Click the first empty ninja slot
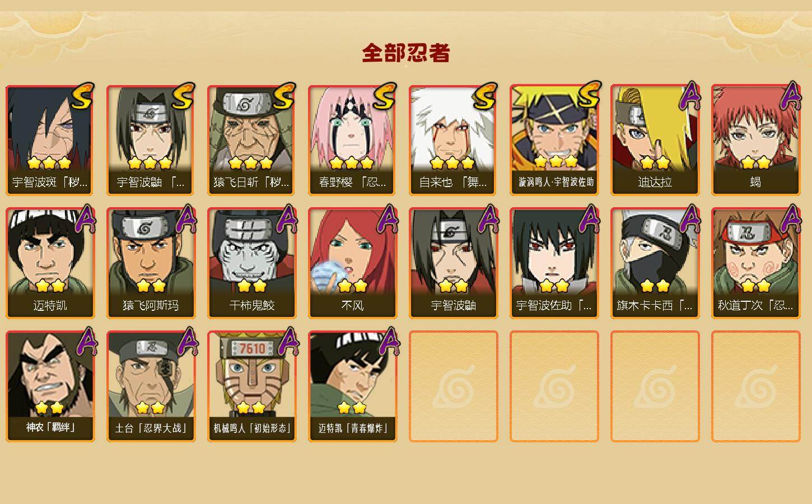Image resolution: width=812 pixels, height=504 pixels. click(453, 386)
